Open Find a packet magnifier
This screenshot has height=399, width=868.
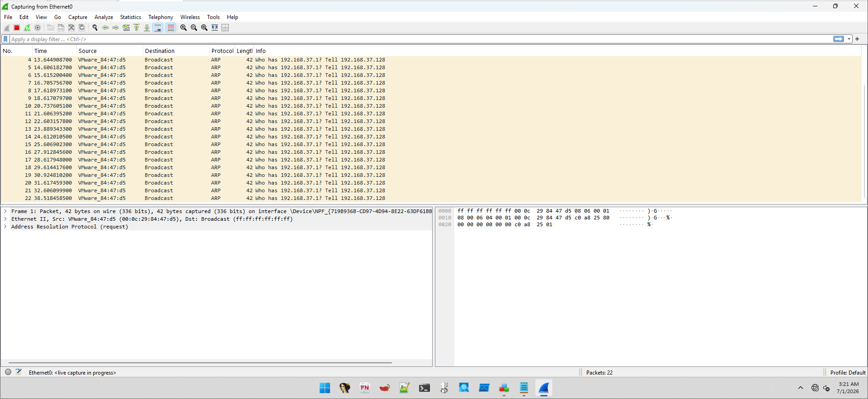pos(95,28)
